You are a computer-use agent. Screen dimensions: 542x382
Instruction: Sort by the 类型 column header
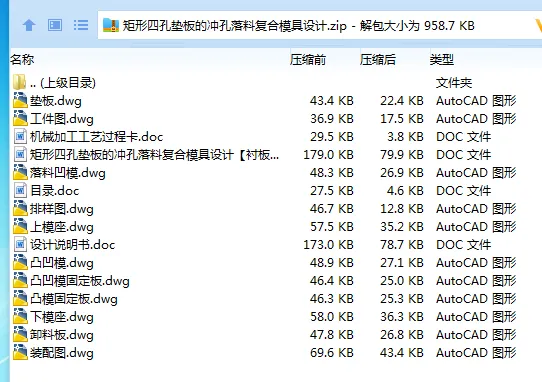[x=442, y=59]
